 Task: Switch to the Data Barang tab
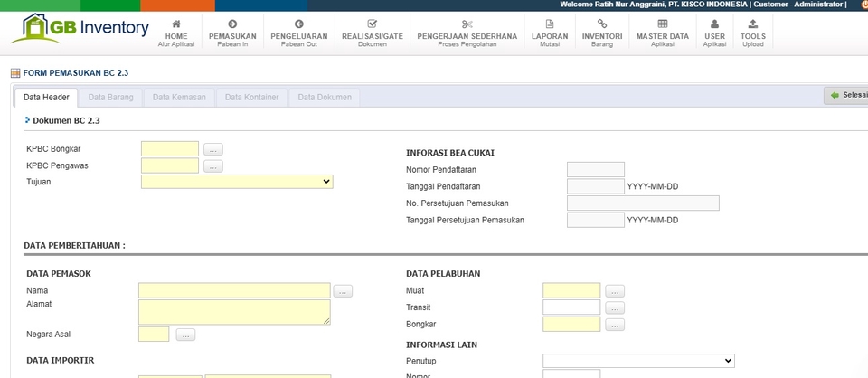tap(110, 98)
